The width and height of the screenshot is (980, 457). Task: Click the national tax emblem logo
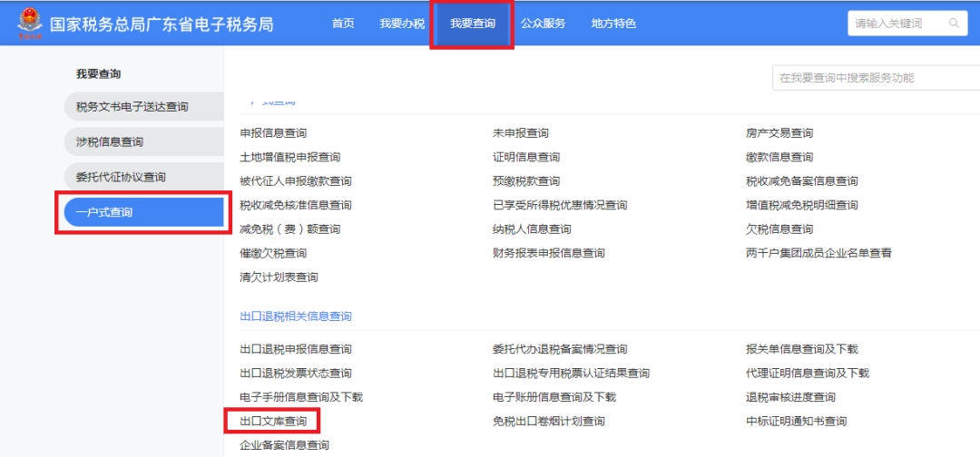click(x=27, y=24)
